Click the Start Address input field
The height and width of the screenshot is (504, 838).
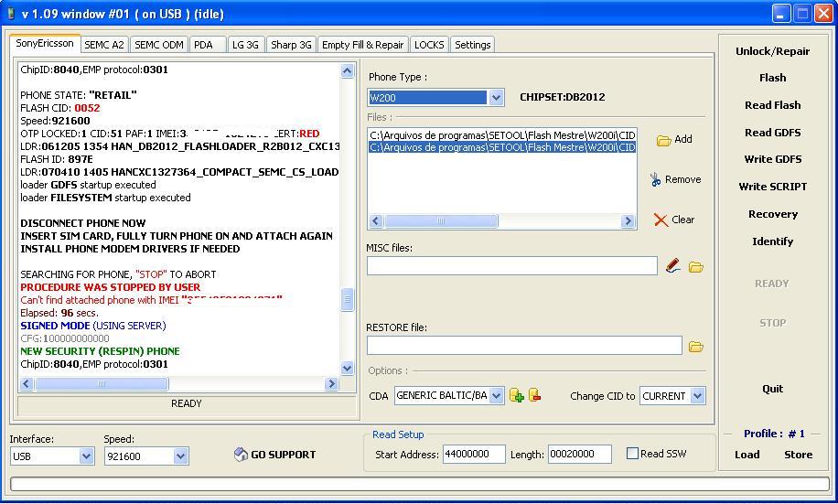tap(474, 455)
